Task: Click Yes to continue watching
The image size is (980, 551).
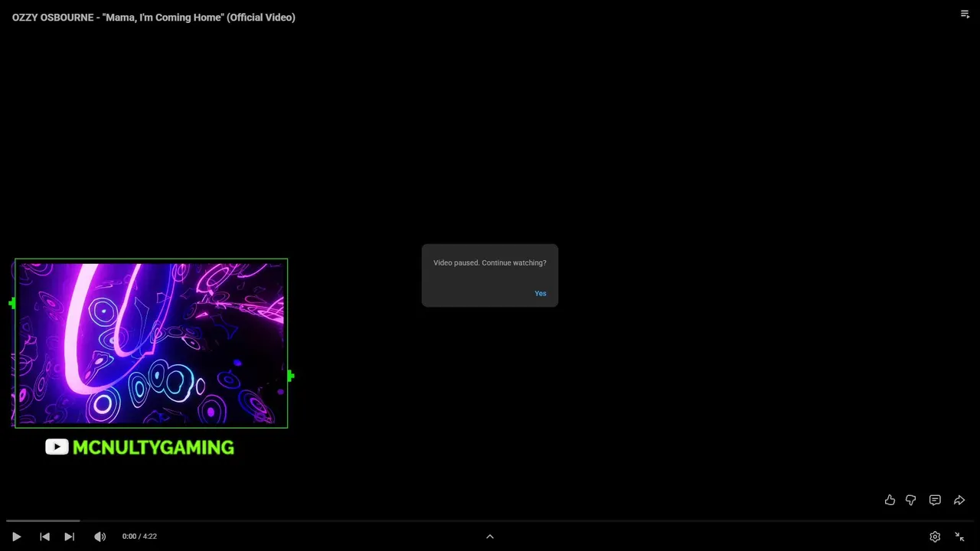Action: (541, 294)
